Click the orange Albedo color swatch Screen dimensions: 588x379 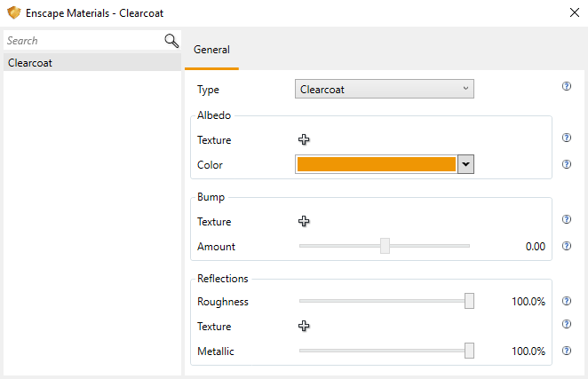(x=376, y=164)
